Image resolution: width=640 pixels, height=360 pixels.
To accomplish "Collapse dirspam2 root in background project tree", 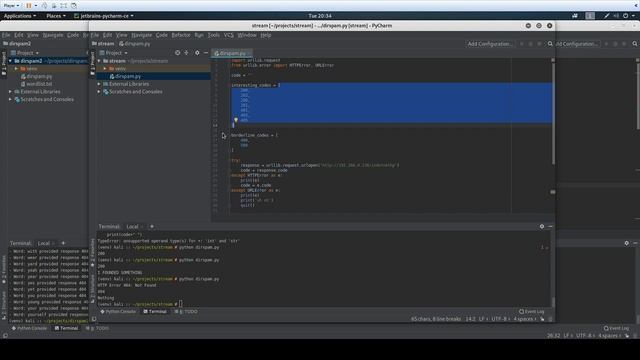I will (10, 61).
